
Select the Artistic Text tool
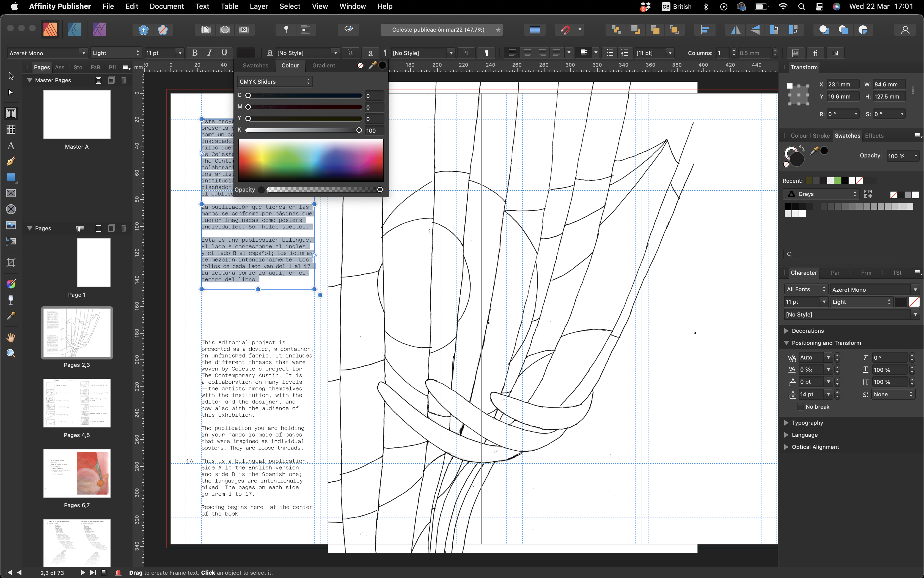11,146
